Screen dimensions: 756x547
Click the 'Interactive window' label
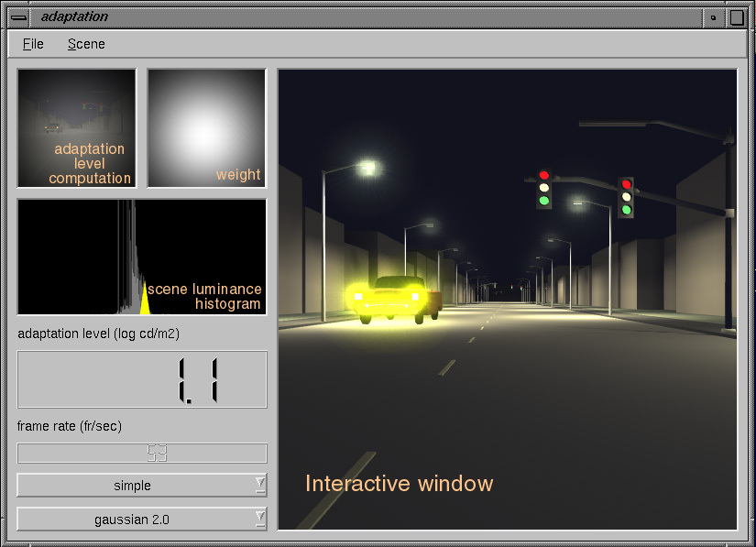pos(399,484)
